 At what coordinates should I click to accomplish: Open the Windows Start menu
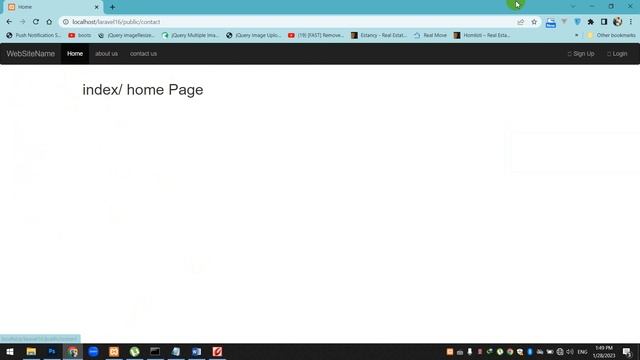(x=10, y=351)
